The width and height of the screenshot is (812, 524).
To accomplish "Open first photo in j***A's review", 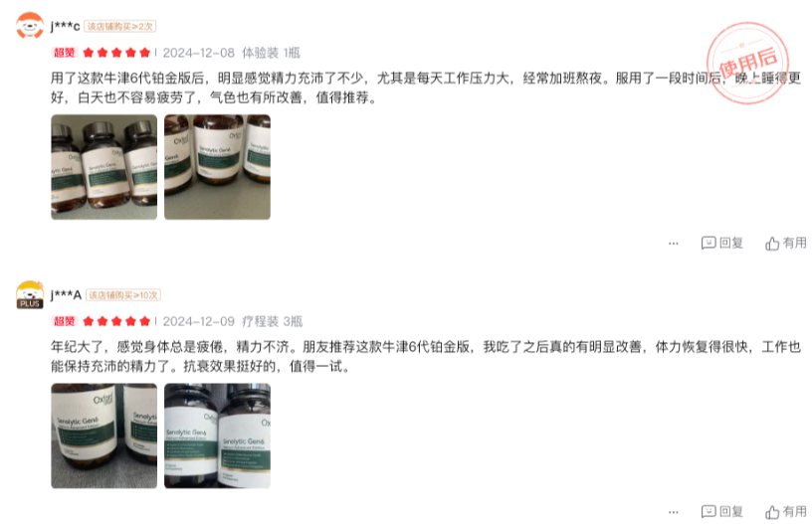I will tap(104, 437).
